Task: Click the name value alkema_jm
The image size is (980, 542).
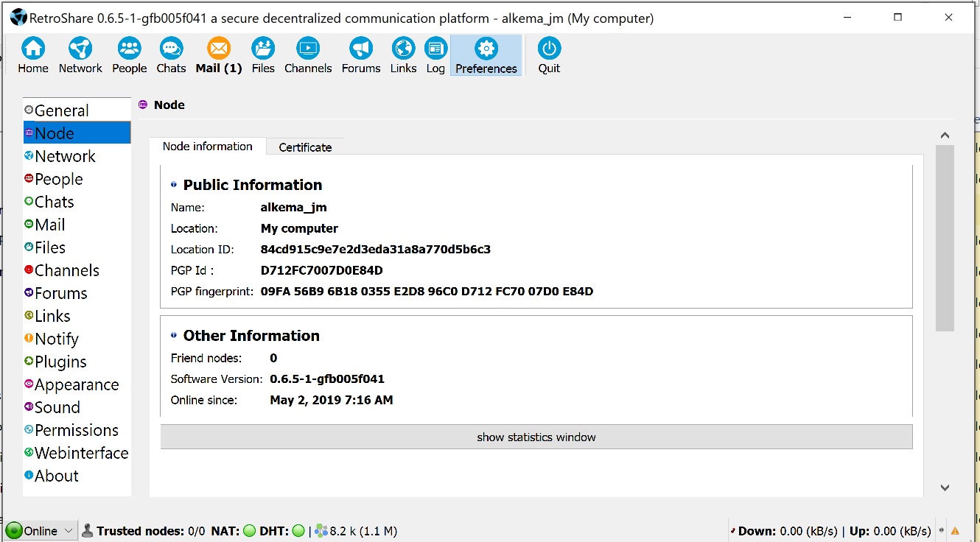Action: pos(293,208)
